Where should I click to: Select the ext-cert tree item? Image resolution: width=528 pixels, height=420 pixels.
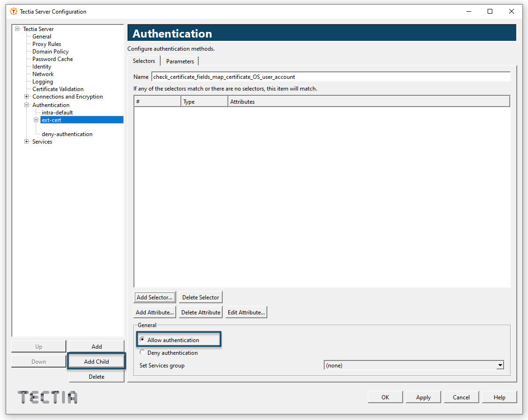(x=82, y=120)
